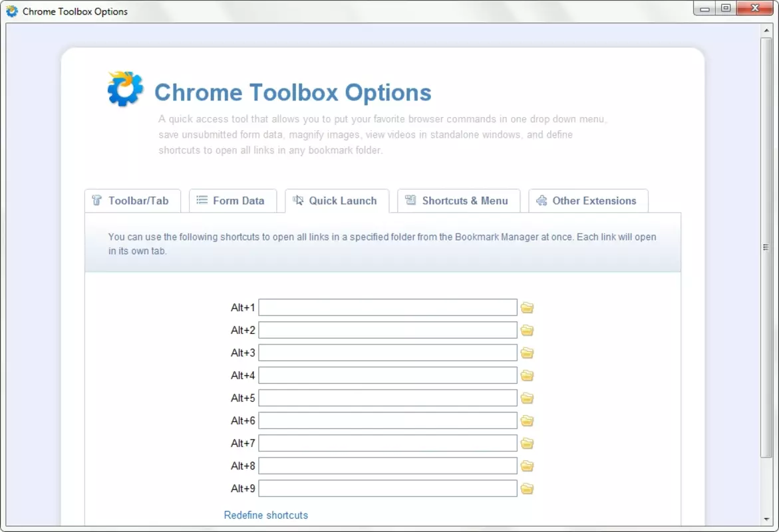The height and width of the screenshot is (532, 779).
Task: Open folder picker for Alt+4 shortcut
Action: (527, 376)
